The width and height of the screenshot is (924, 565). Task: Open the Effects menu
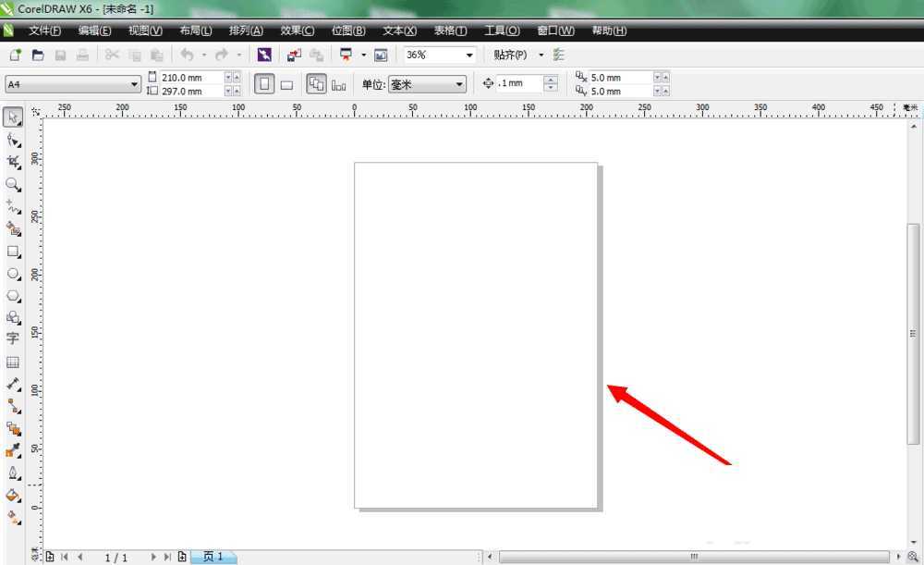pos(298,31)
